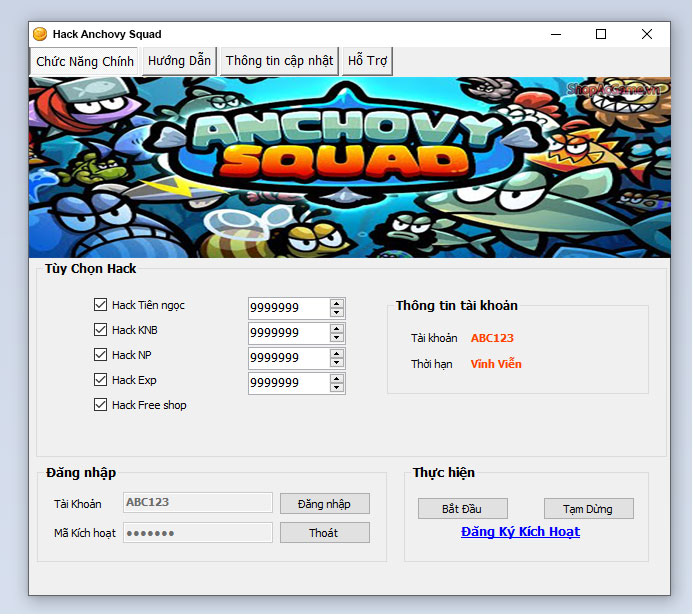
Task: Click the Thoát button
Action: click(325, 533)
